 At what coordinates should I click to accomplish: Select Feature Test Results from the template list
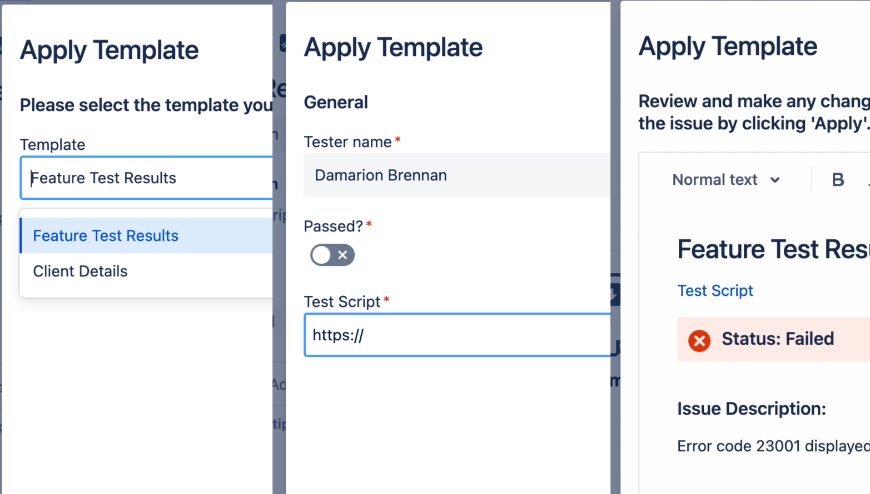pyautogui.click(x=106, y=236)
